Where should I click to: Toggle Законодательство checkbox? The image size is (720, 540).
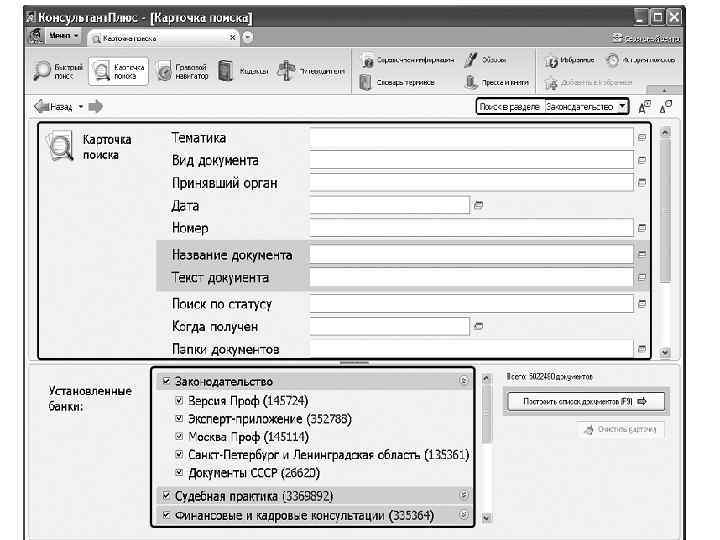point(167,381)
